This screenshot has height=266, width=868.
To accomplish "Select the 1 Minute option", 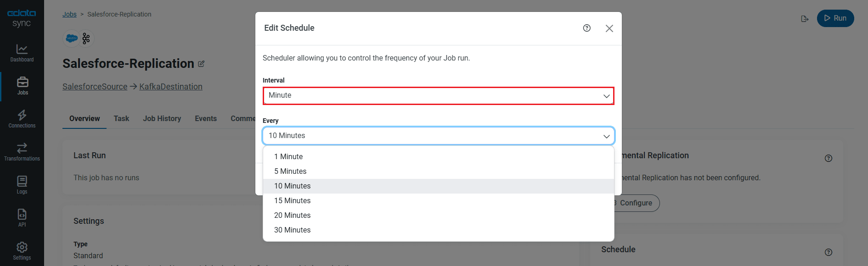I will (x=288, y=157).
